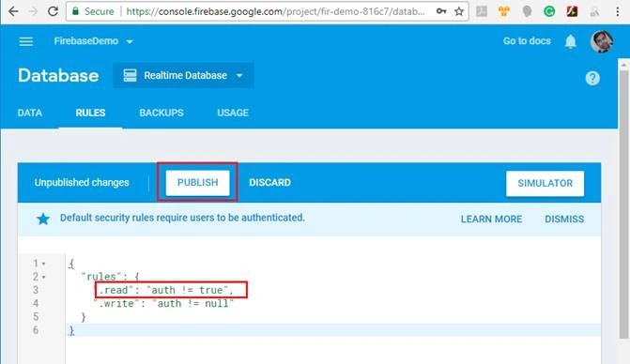The height and width of the screenshot is (364, 630).
Task: Click the closing brace on line 5
Action: pos(84,317)
